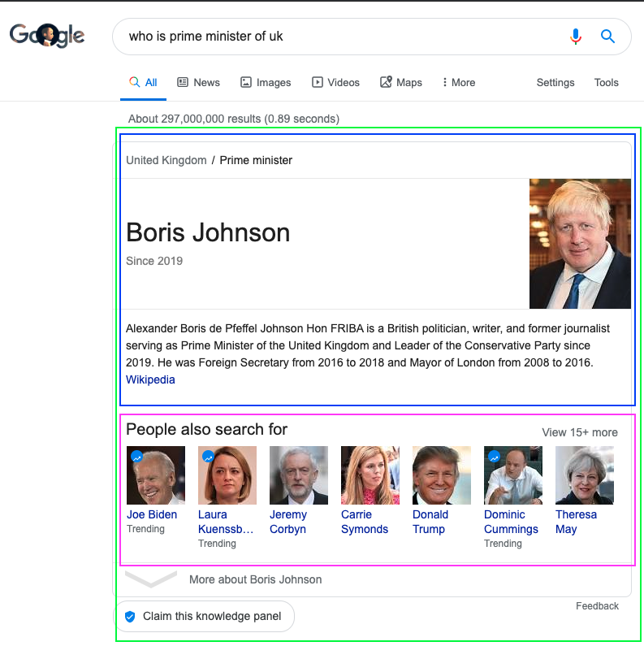
Task: Select the All results tab
Action: (x=143, y=82)
